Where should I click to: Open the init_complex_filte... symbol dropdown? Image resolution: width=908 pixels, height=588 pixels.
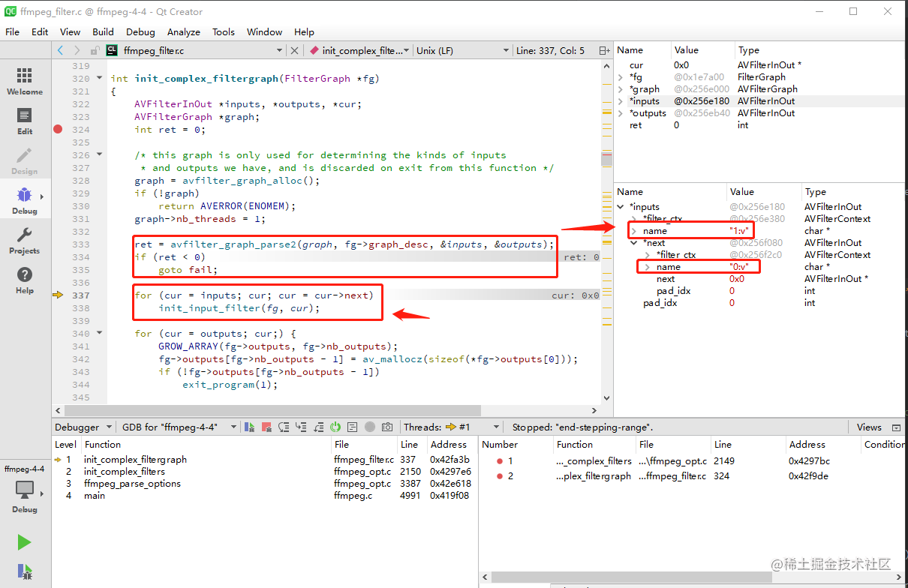359,50
